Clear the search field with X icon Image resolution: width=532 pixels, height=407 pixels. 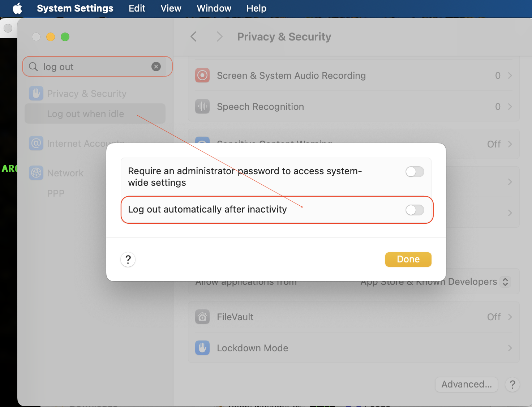(x=156, y=67)
